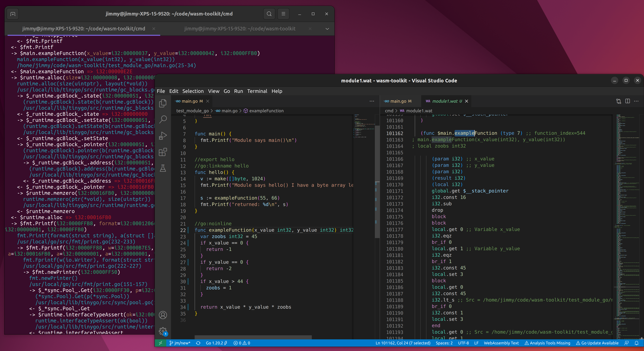Open the Search view in activity bar
This screenshot has width=644, height=351.
point(163,119)
